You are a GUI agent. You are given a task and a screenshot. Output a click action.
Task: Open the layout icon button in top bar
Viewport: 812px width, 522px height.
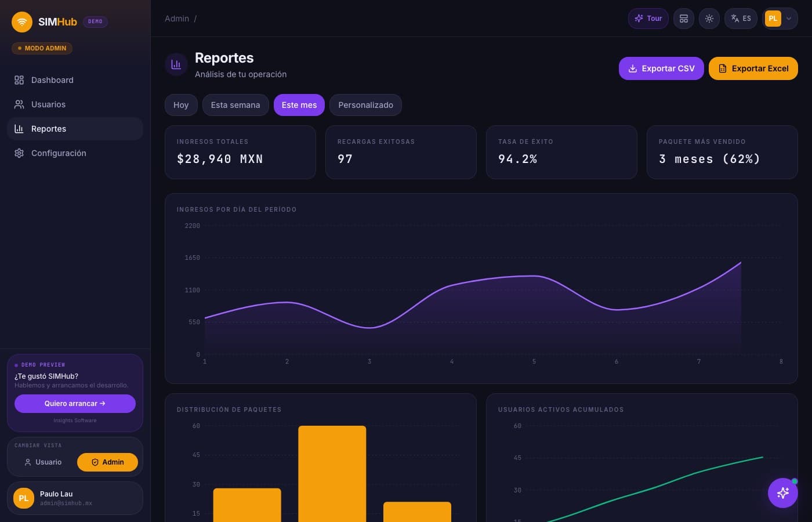[684, 19]
